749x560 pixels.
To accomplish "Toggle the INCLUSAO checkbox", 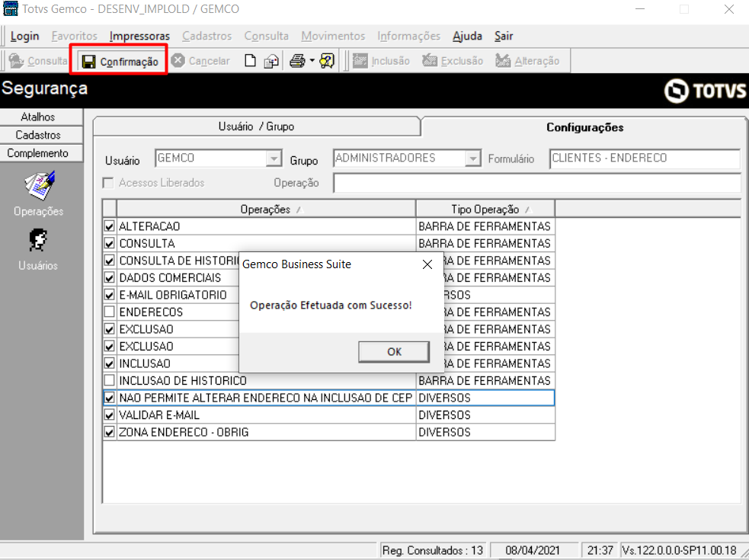I will point(110,363).
